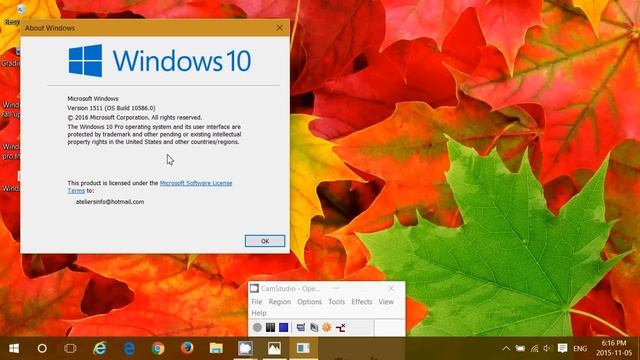The height and width of the screenshot is (360, 640).
Task: Open the CamStudio Help menu
Action: click(x=259, y=313)
